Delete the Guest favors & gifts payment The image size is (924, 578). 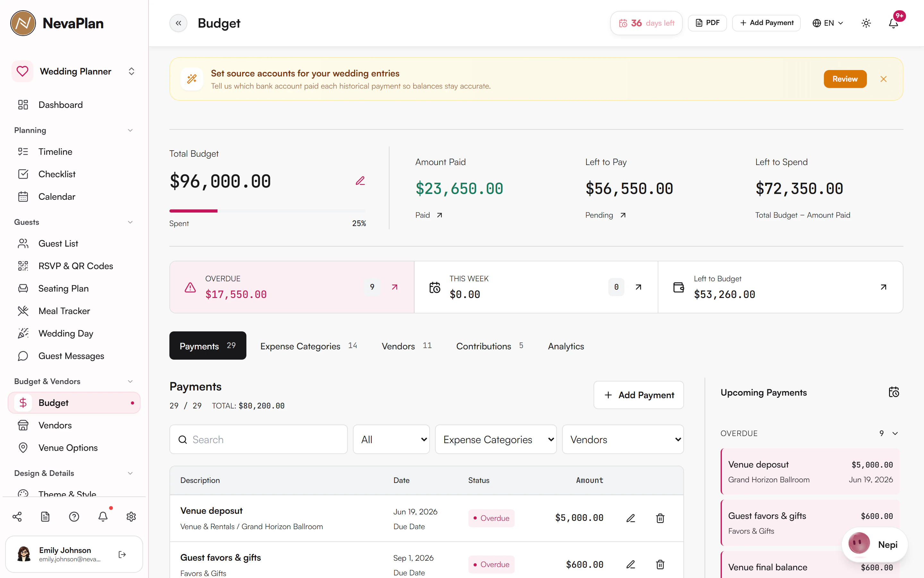click(660, 565)
